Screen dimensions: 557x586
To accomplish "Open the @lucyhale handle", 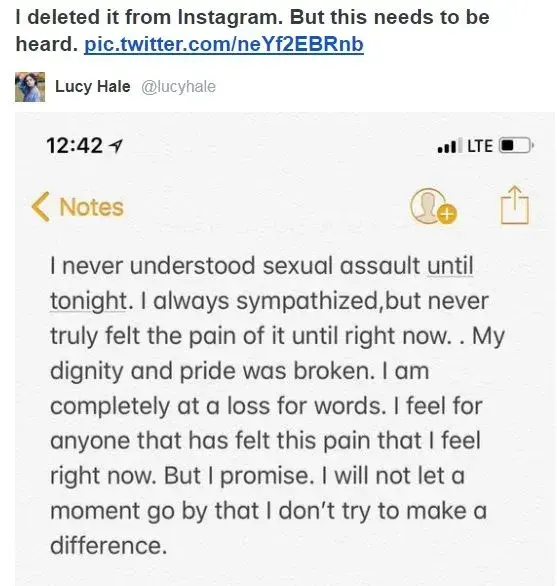I will click(x=178, y=87).
